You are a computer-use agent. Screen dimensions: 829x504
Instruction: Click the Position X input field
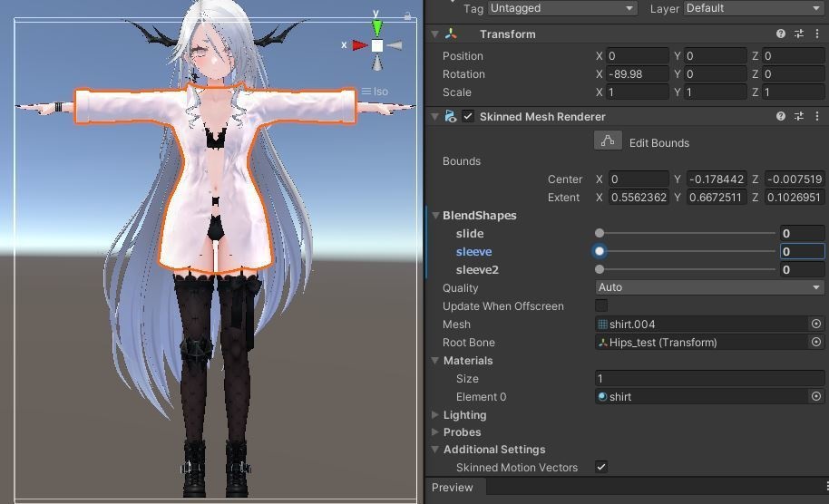(637, 56)
